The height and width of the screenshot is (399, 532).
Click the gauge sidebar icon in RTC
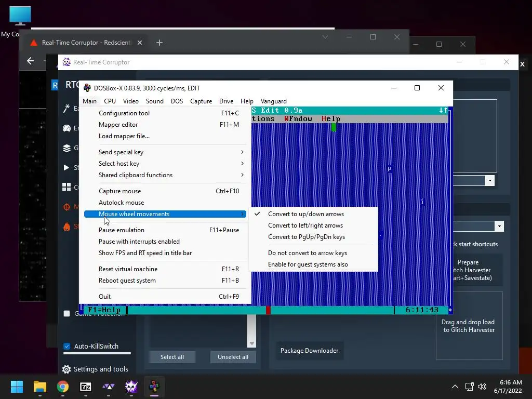point(66,128)
